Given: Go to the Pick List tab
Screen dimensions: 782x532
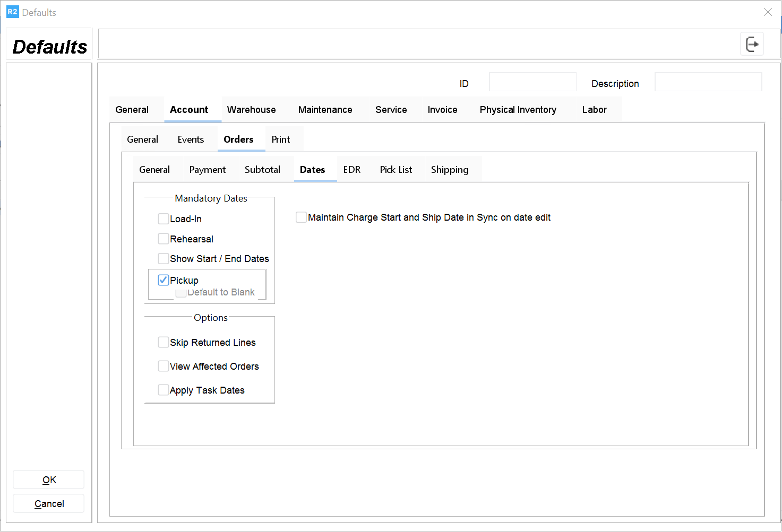Looking at the screenshot, I should [x=396, y=170].
